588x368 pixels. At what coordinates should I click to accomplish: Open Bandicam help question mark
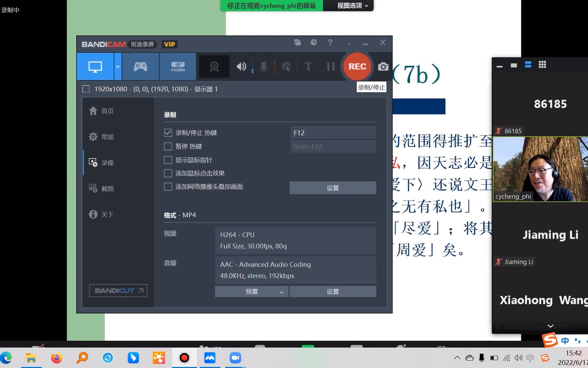pos(330,42)
